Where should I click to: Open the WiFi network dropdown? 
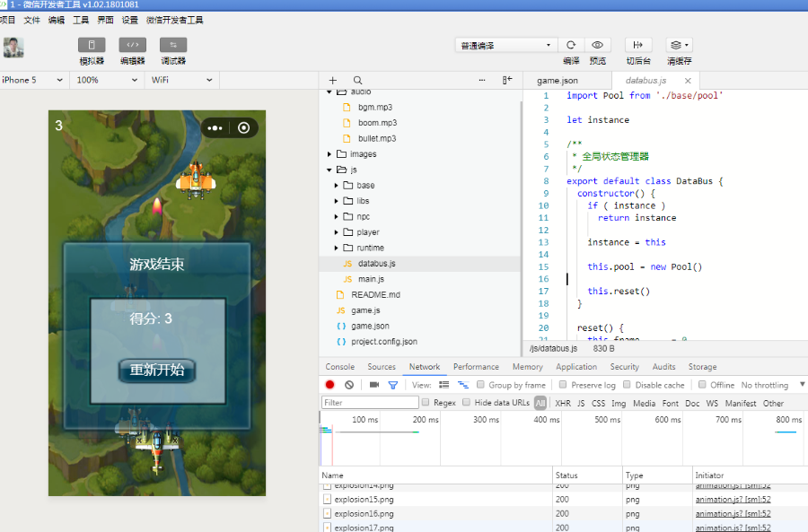click(x=182, y=80)
